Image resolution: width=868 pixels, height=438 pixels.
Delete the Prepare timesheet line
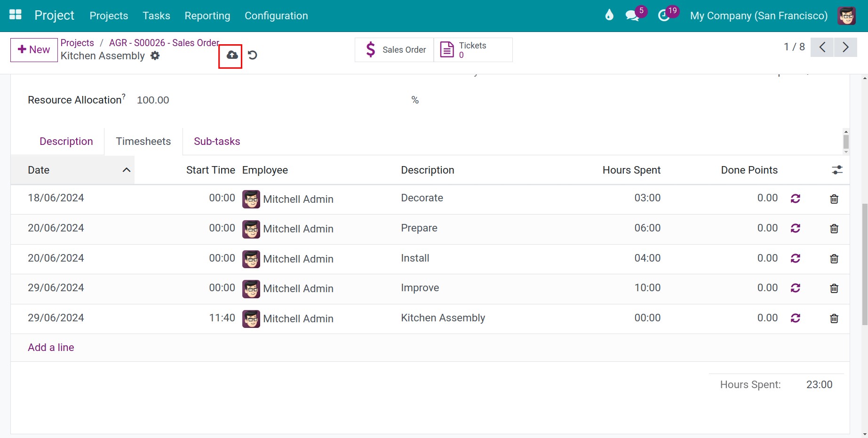click(x=834, y=229)
